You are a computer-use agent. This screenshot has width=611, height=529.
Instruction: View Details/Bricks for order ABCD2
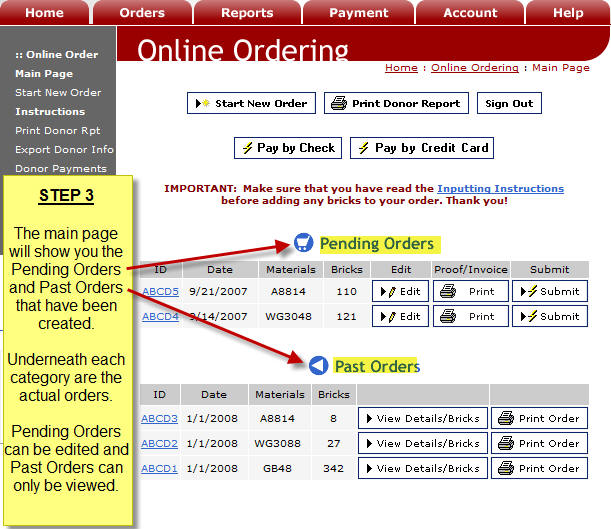[423, 443]
